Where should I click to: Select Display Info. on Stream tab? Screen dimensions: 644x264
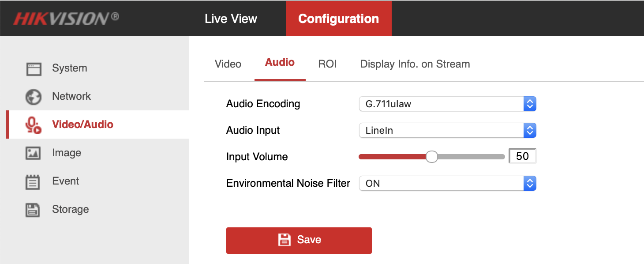click(415, 64)
